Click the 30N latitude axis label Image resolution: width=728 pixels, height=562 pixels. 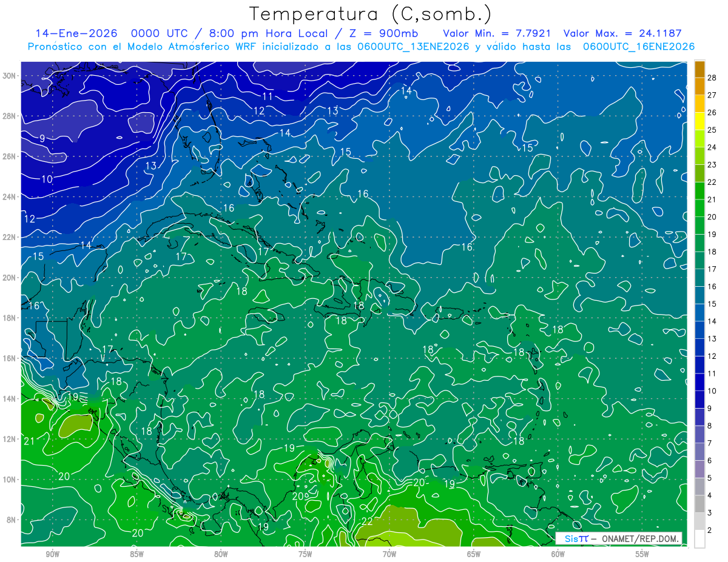[10, 76]
